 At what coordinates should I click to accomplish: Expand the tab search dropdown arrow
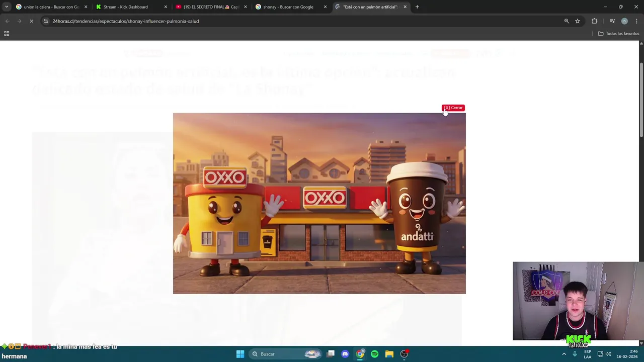click(6, 7)
